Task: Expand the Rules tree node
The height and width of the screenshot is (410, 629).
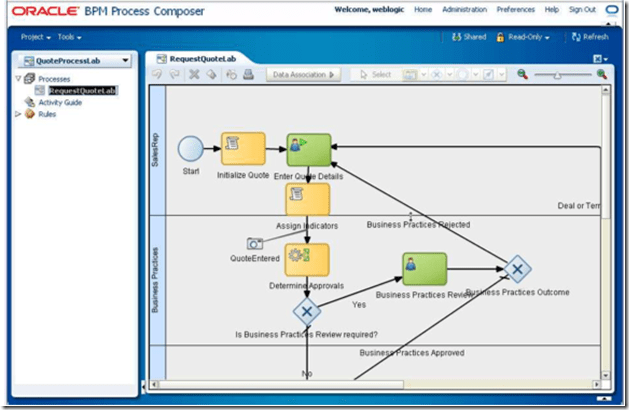Action: [x=18, y=114]
